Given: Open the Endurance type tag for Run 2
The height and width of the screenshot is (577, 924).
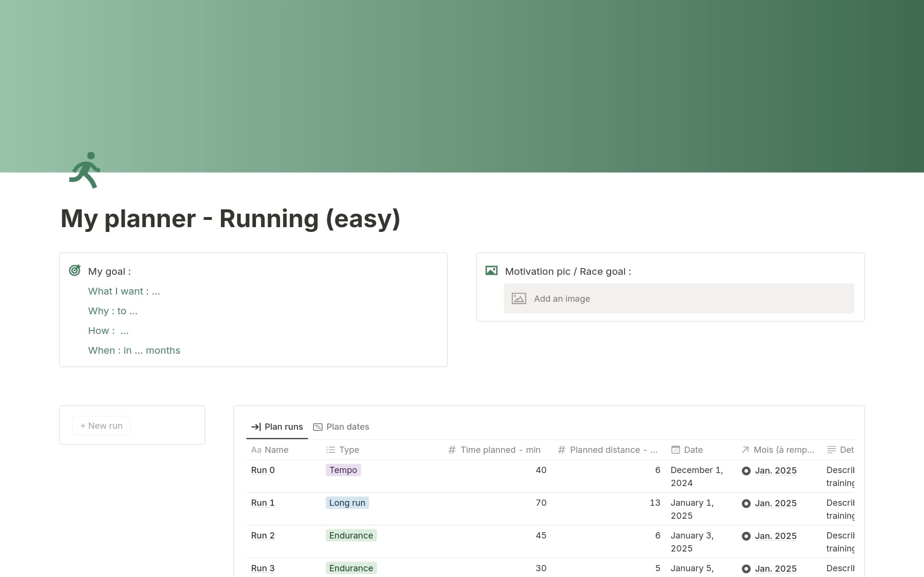Looking at the screenshot, I should pos(350,535).
